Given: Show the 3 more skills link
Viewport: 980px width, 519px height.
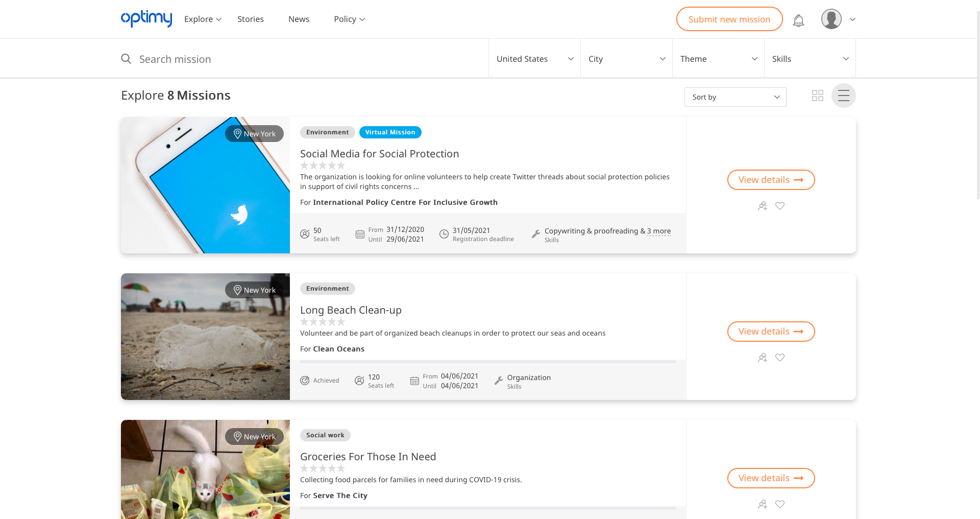Looking at the screenshot, I should pos(659,231).
